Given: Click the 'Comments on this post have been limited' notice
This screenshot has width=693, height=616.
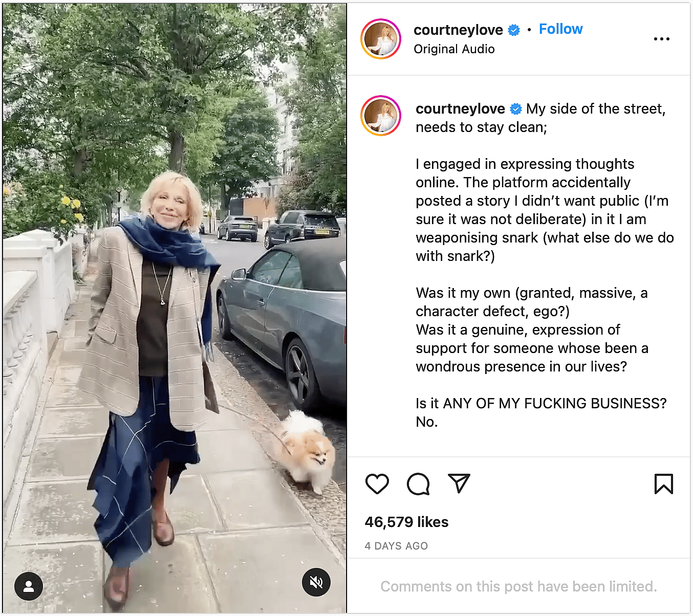Looking at the screenshot, I should click(x=518, y=586).
